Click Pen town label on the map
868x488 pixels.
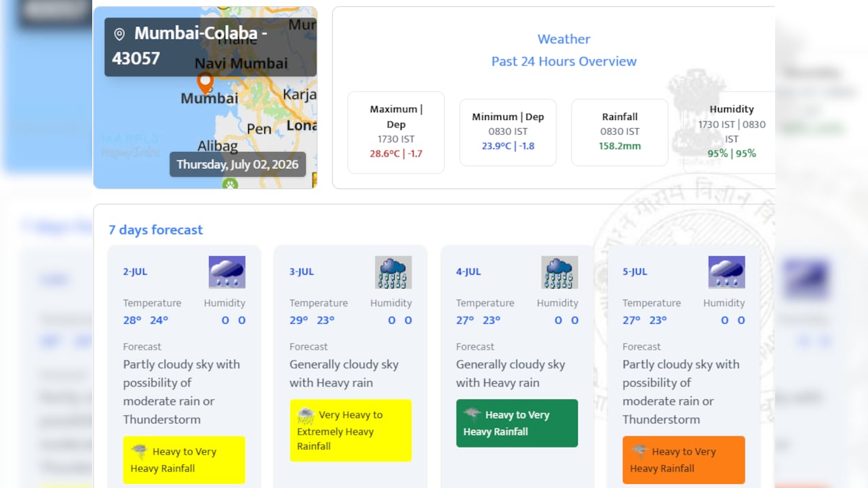pyautogui.click(x=259, y=128)
